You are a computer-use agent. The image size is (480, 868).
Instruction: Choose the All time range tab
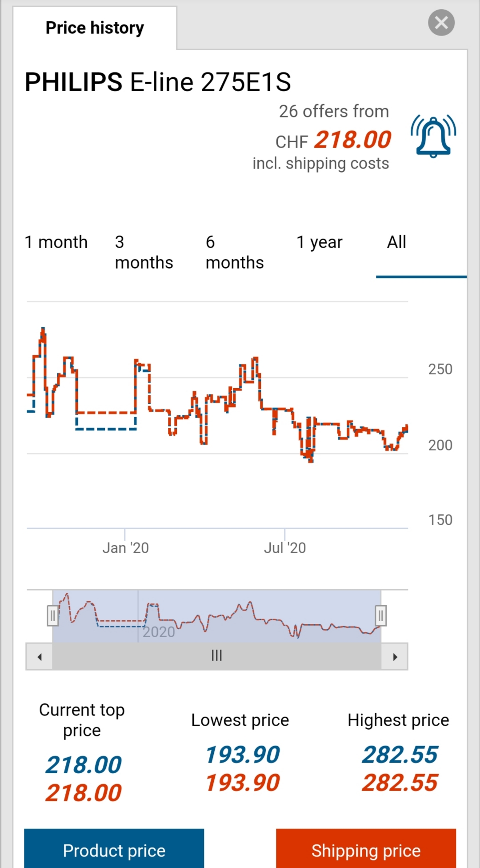396,242
